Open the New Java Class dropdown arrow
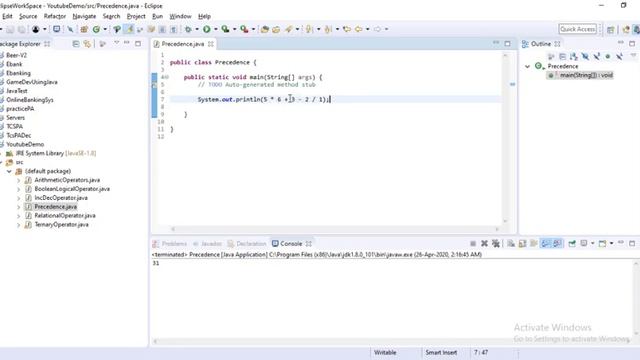 (x=105, y=29)
